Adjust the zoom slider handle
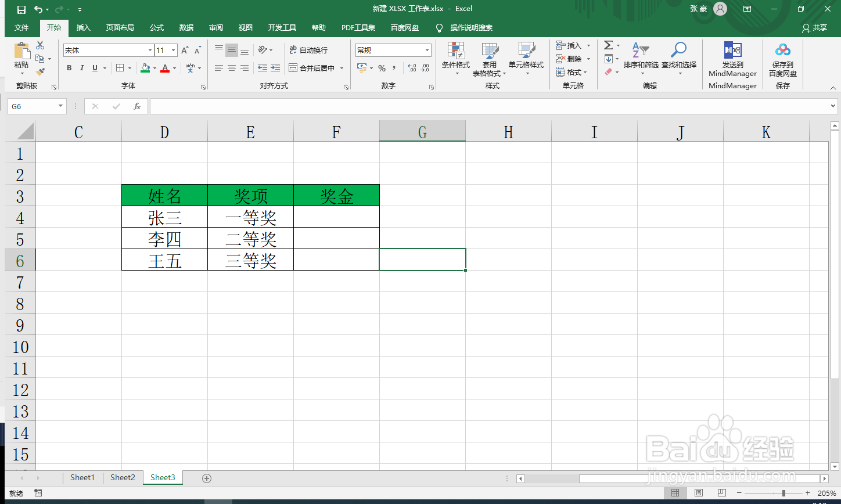This screenshot has height=504, width=841. 784,493
